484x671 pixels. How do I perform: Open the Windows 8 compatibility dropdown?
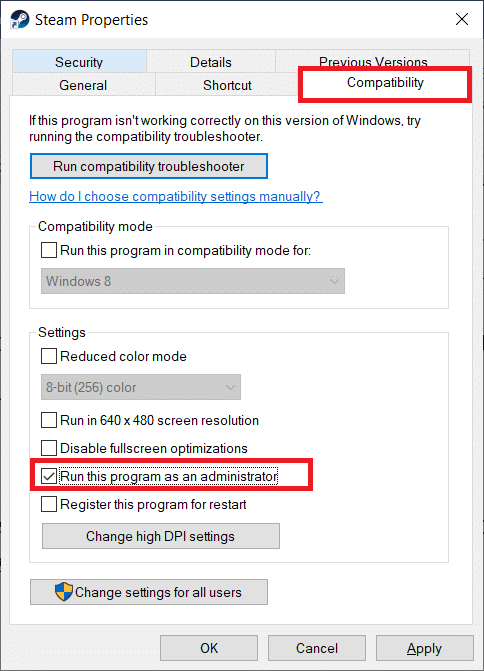point(193,281)
